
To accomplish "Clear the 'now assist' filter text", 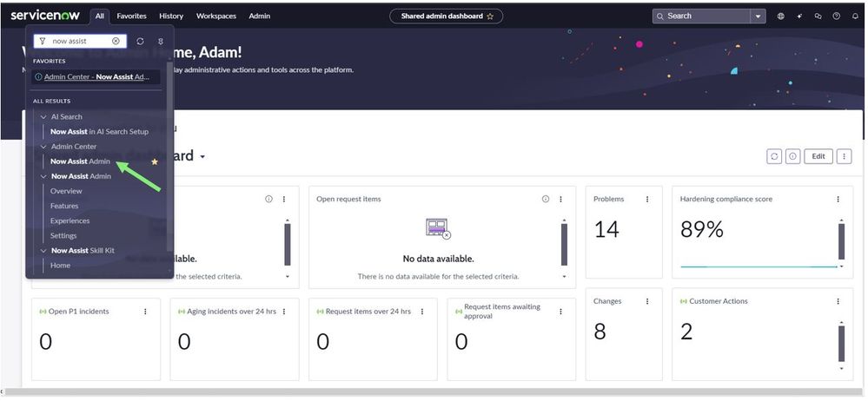I will [116, 41].
